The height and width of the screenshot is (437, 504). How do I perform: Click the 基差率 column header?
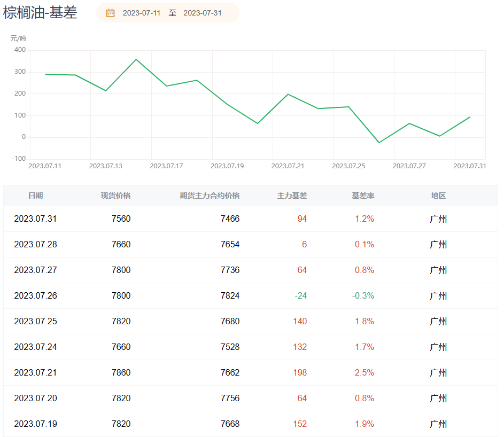[x=363, y=196]
